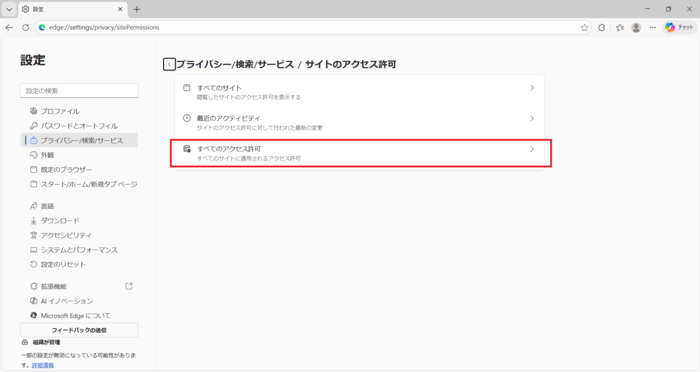This screenshot has height=372, width=700.
Task: Open パスワードとオートフィル settings section
Action: (79, 126)
